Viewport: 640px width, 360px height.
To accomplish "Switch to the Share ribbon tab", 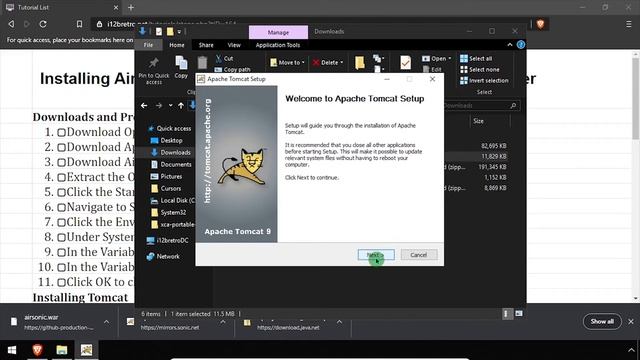I will point(206,45).
